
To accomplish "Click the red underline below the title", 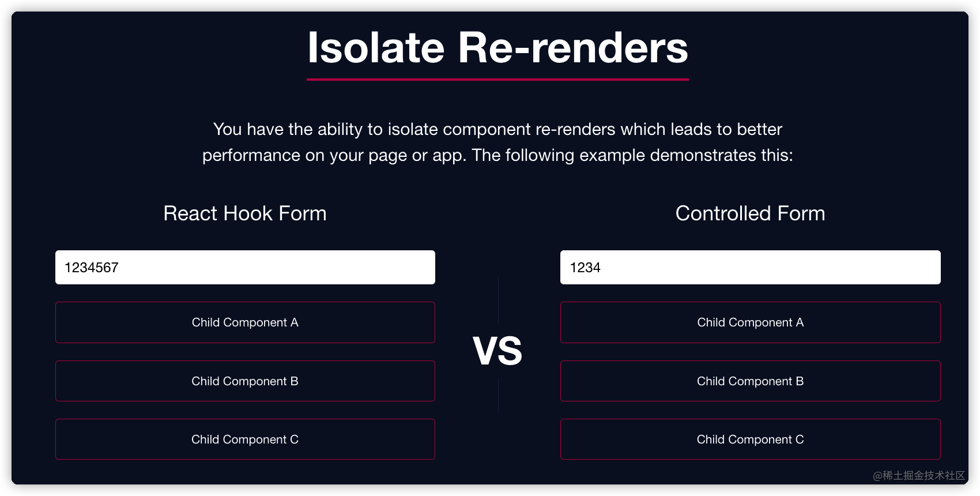I will pyautogui.click(x=497, y=80).
